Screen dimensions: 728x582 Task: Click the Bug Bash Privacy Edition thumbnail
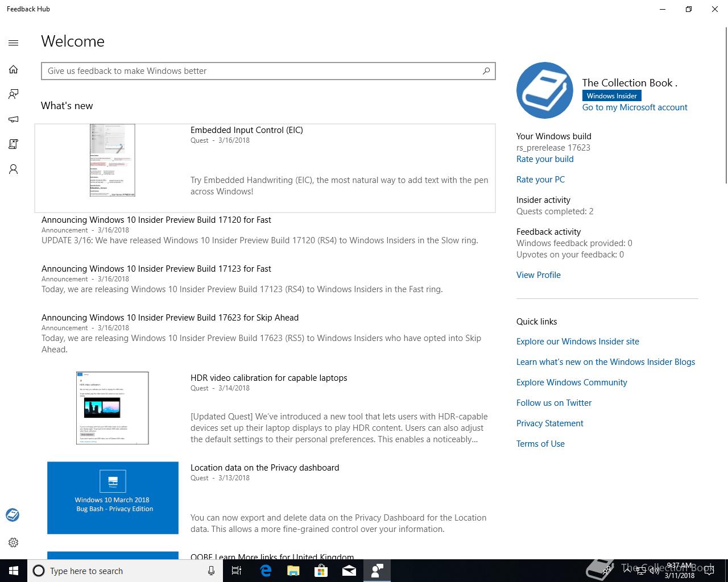(x=113, y=498)
